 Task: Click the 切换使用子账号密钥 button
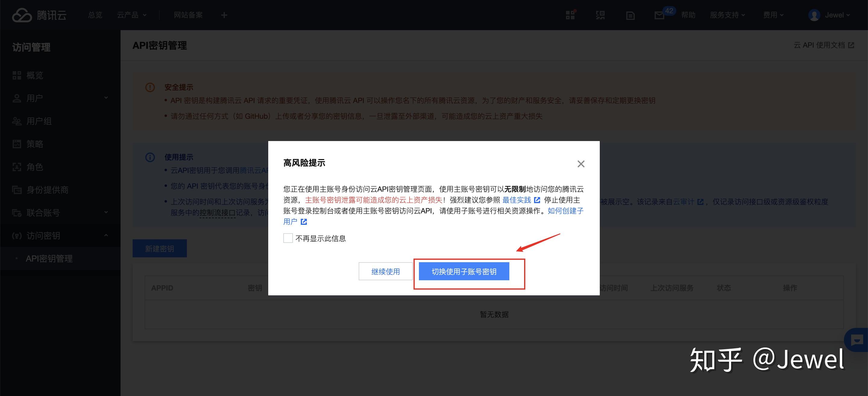point(464,271)
